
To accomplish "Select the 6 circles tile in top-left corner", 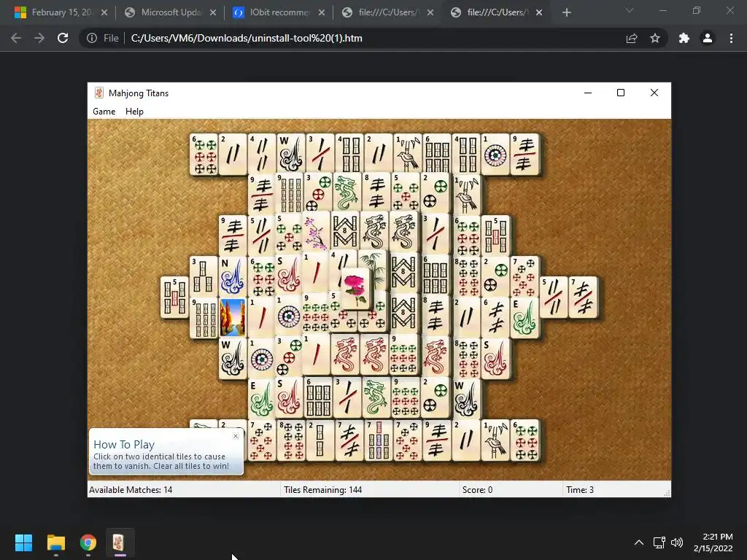I will (204, 154).
